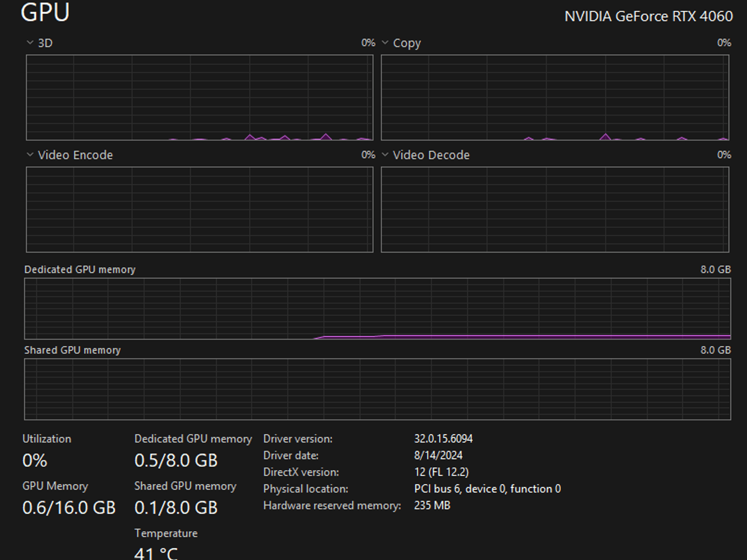The image size is (747, 560).
Task: Click the DirectX version label
Action: coord(301,472)
